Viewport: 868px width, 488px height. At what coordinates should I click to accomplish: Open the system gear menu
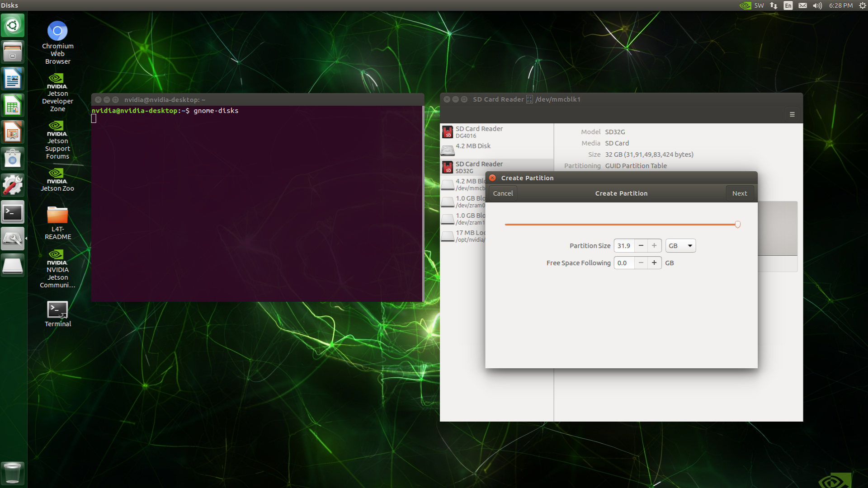(862, 5)
